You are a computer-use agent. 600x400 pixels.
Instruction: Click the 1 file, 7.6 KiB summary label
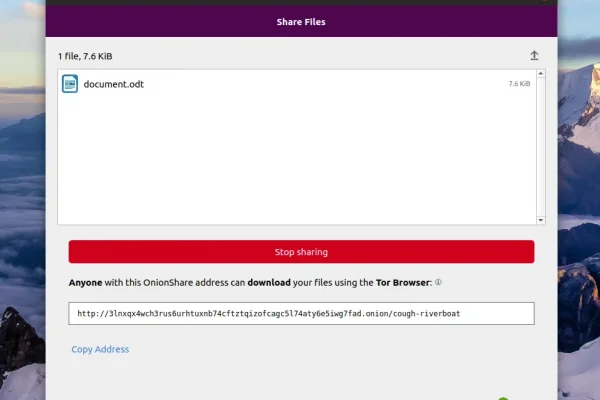[85, 56]
